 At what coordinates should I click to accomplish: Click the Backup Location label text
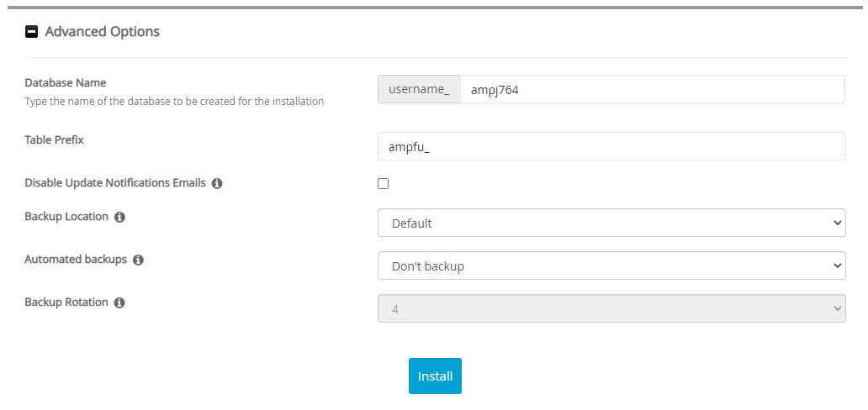click(66, 217)
